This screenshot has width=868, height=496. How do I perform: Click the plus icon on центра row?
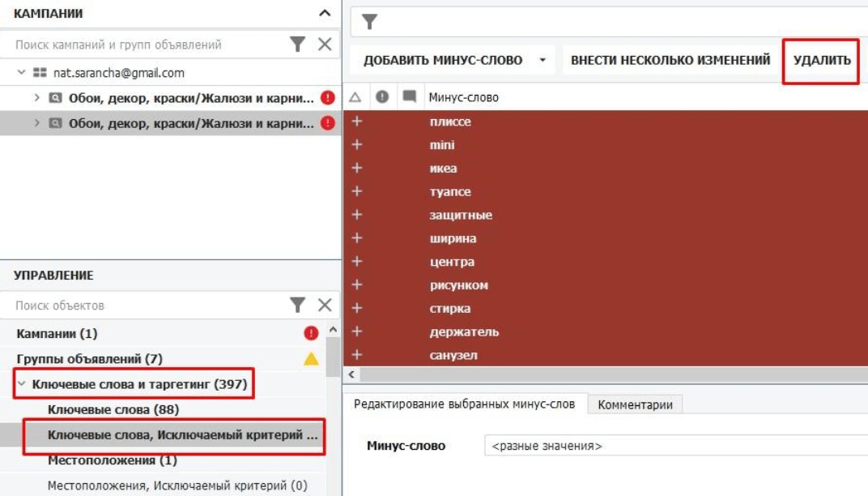(x=357, y=261)
